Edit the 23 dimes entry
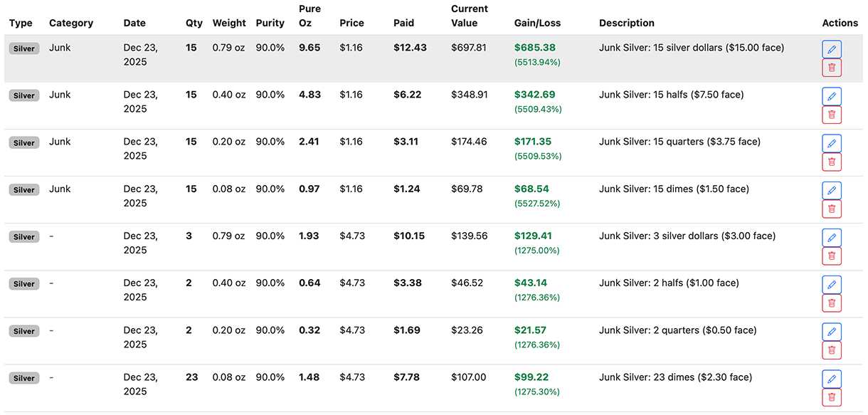Viewport: 868px width, 415px height. [832, 378]
